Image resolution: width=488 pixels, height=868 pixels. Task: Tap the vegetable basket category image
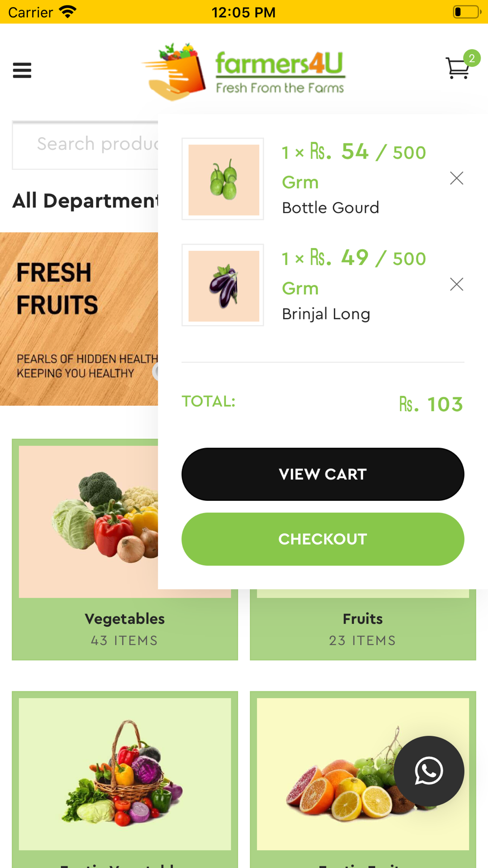pyautogui.click(x=124, y=774)
